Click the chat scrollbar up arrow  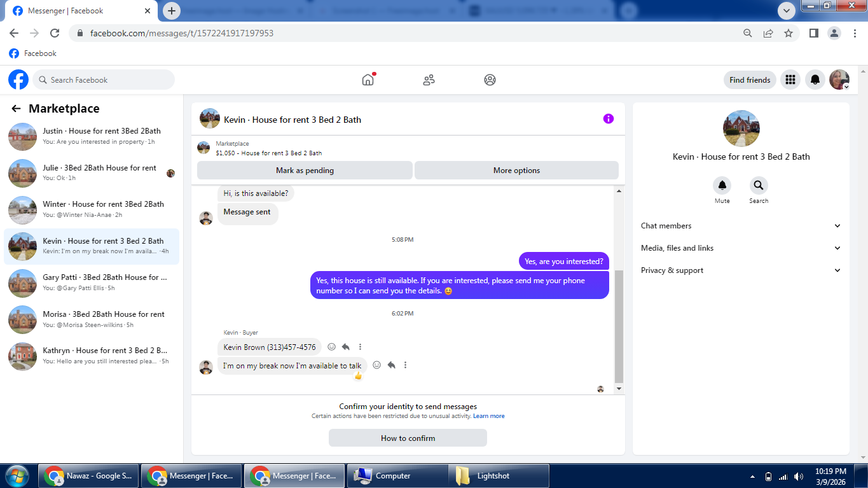tap(619, 191)
